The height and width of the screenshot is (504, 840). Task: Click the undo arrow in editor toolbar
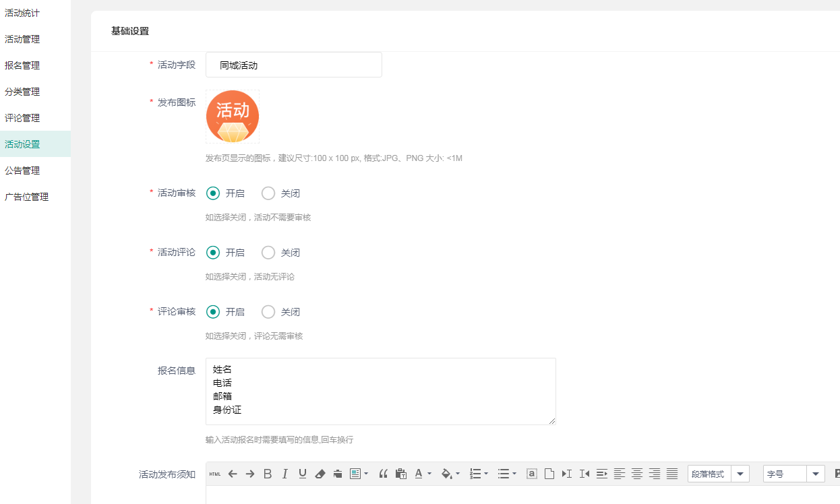coord(233,474)
